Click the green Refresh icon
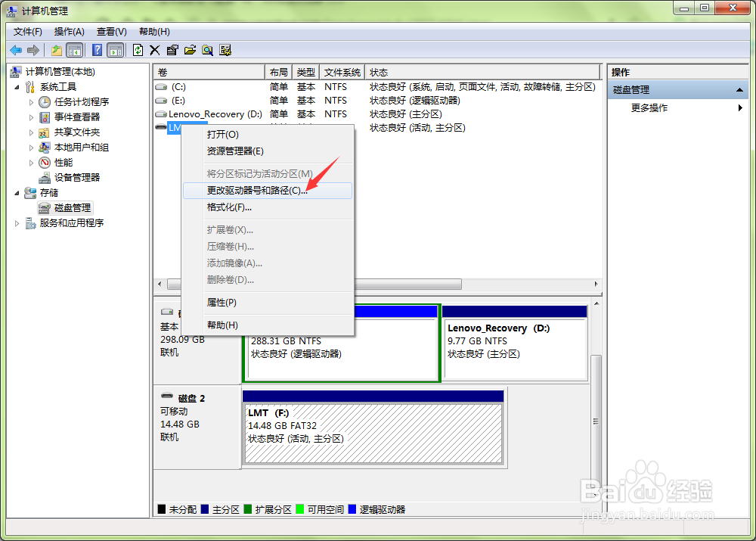The width and height of the screenshot is (756, 541). tap(138, 50)
